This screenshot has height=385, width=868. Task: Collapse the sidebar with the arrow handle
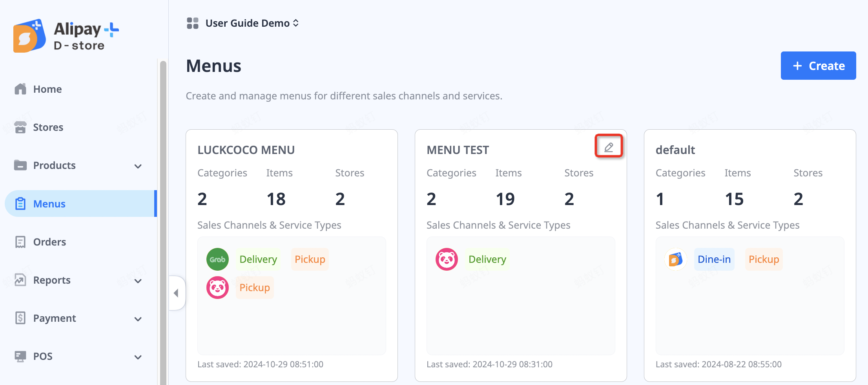coord(176,293)
